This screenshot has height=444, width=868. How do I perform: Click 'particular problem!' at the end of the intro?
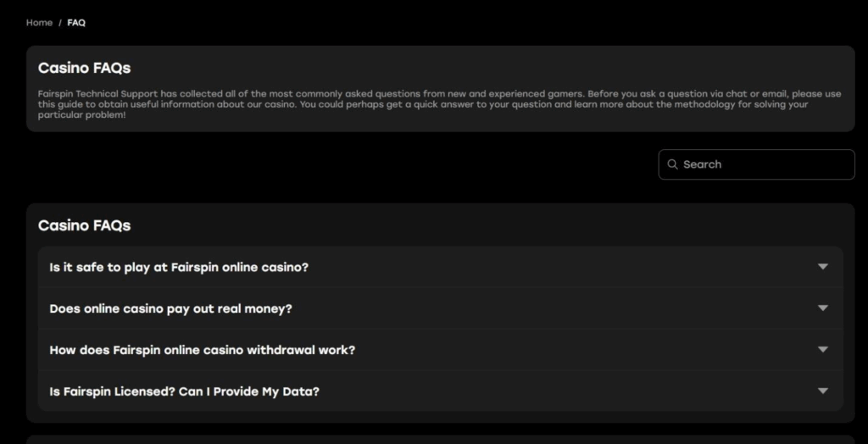pyautogui.click(x=81, y=114)
